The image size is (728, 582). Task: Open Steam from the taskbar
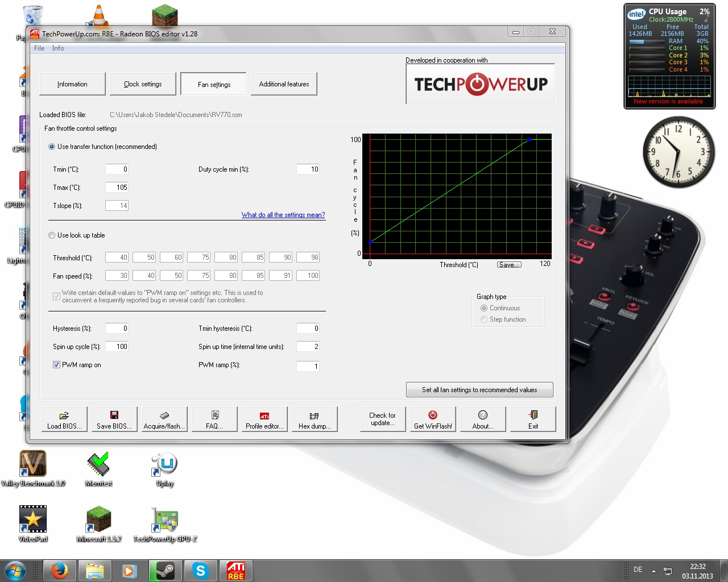coord(165,571)
